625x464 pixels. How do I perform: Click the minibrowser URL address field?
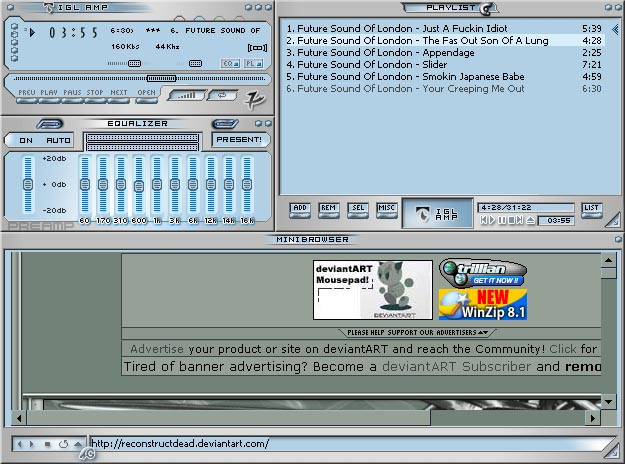[x=347, y=443]
